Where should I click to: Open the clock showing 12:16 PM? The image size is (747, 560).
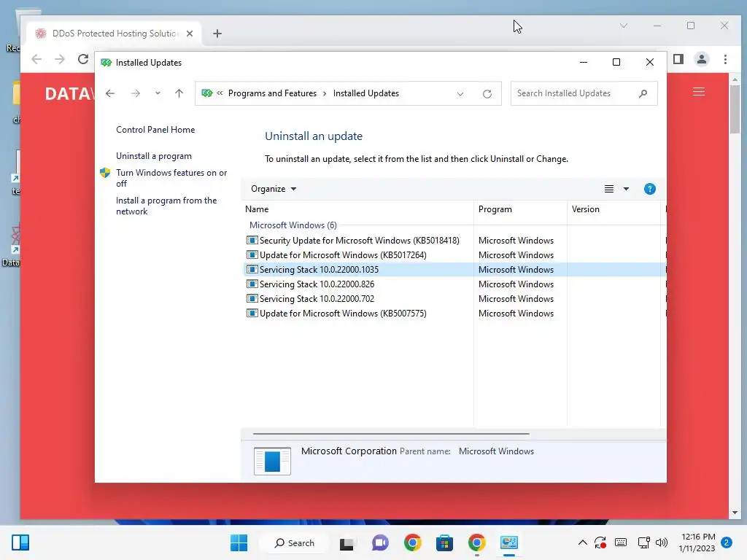coord(697,542)
